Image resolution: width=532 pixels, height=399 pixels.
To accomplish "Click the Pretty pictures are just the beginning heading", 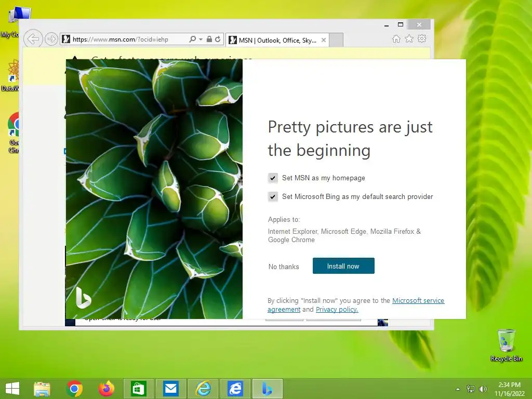I will tap(350, 139).
